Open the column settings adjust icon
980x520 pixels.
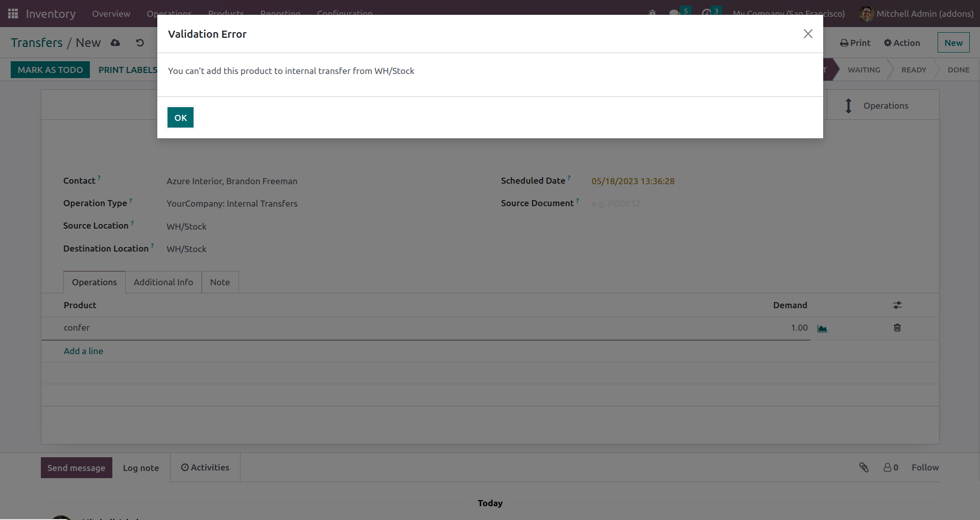point(897,305)
